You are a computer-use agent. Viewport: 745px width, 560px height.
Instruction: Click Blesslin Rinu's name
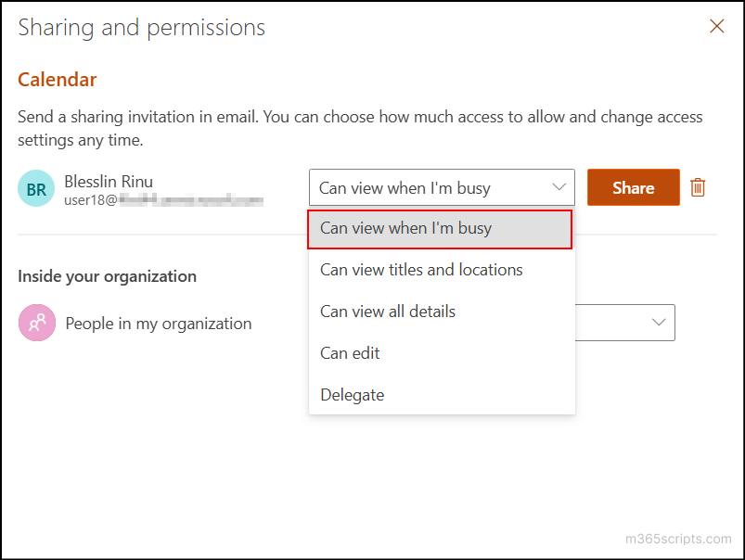[109, 181]
